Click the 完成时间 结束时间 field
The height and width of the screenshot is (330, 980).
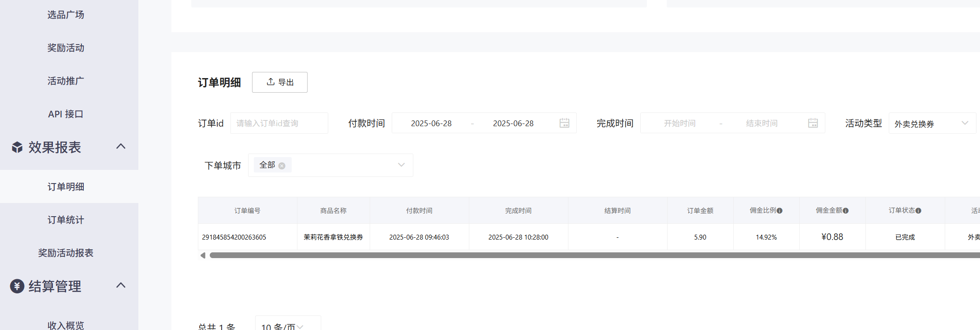click(x=762, y=124)
